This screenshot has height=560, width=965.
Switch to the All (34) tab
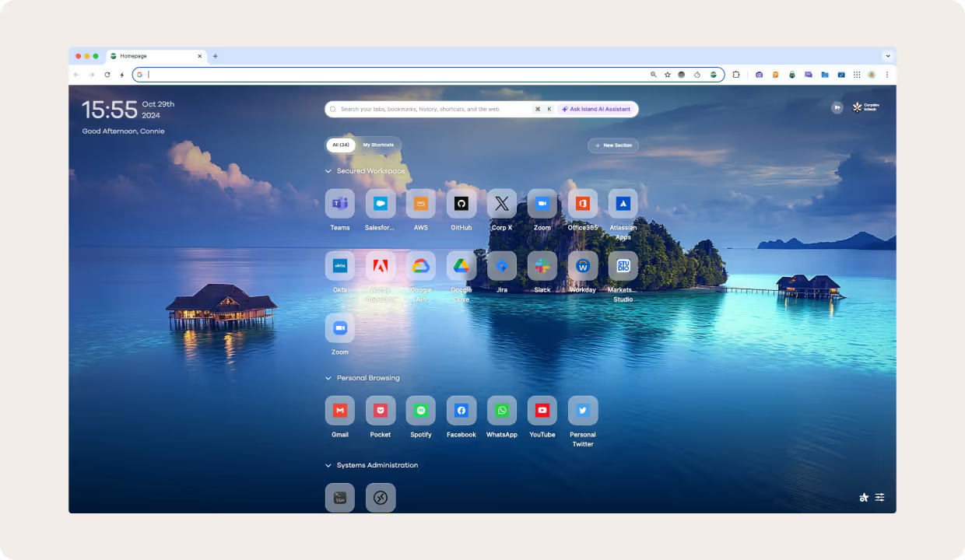point(341,145)
